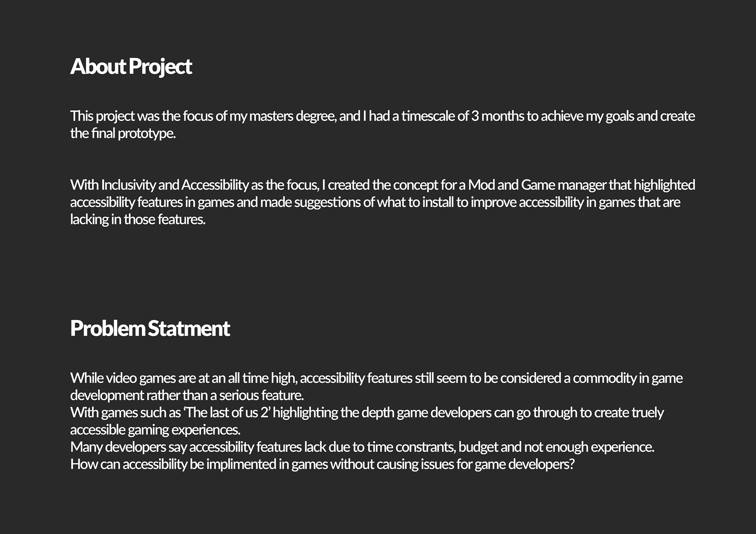This screenshot has height=534, width=756.
Task: Click the 'Problem Statment' heading
Action: (x=150, y=328)
